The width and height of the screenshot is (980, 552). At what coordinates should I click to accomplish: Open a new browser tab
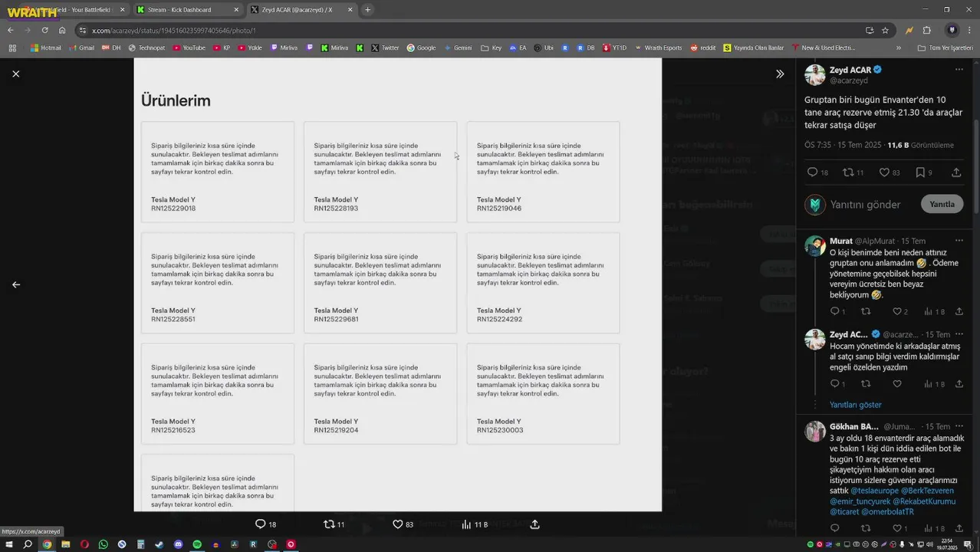click(368, 10)
